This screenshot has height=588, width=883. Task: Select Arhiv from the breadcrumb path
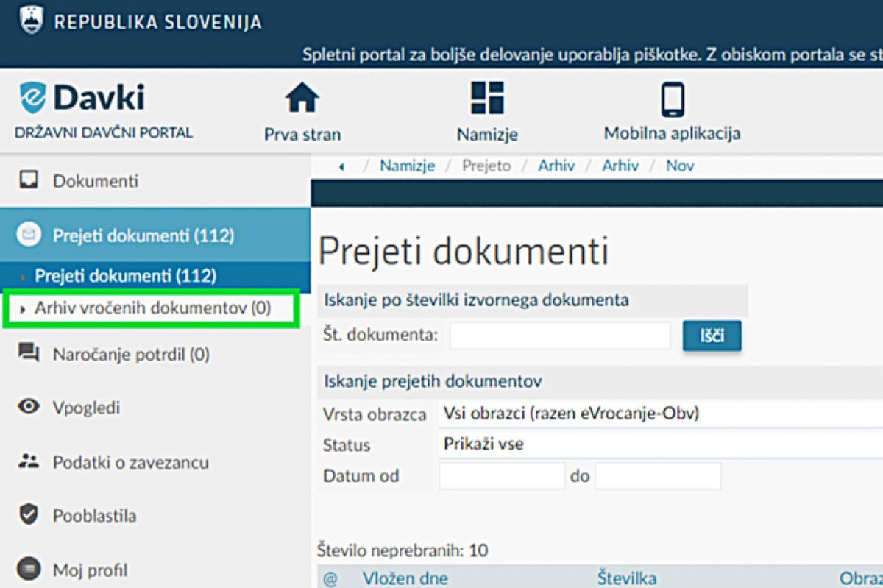556,166
